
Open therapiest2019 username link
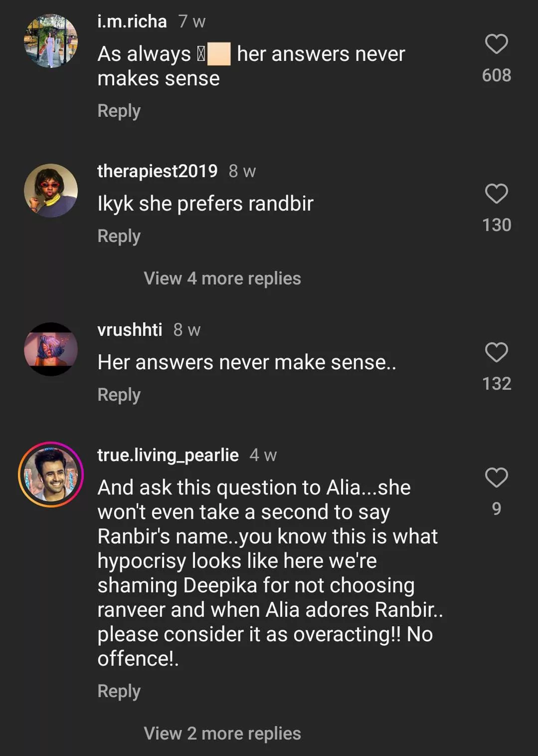158,171
